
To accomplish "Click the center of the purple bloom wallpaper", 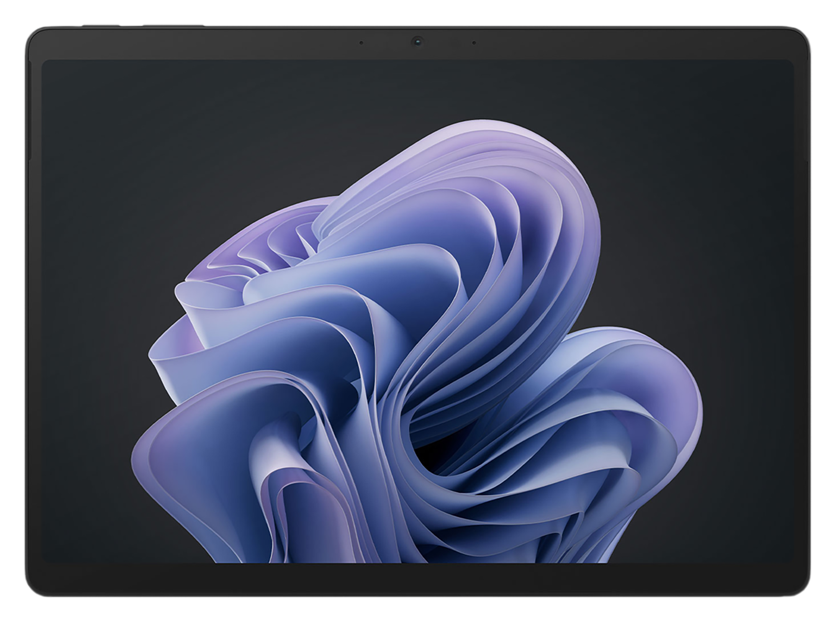I will [x=416, y=345].
